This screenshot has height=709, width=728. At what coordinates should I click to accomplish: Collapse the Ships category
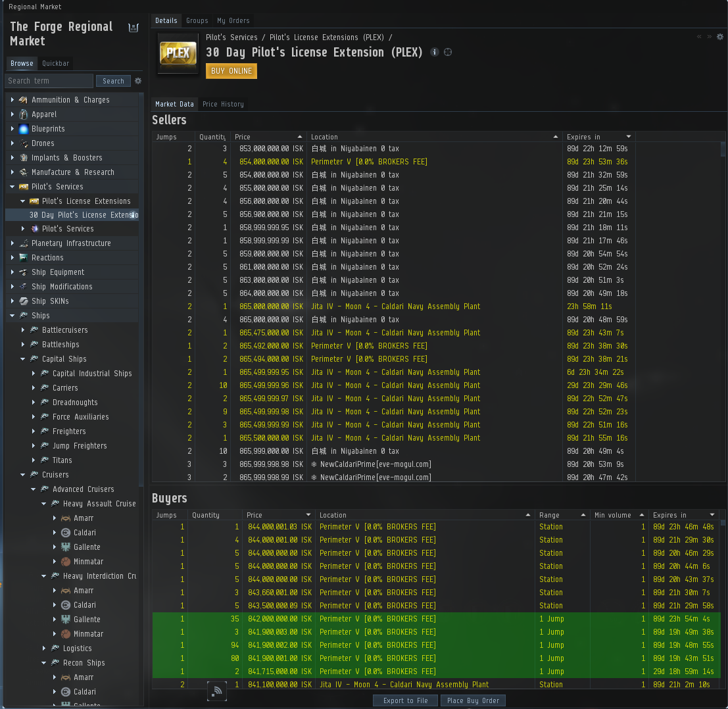click(x=12, y=316)
